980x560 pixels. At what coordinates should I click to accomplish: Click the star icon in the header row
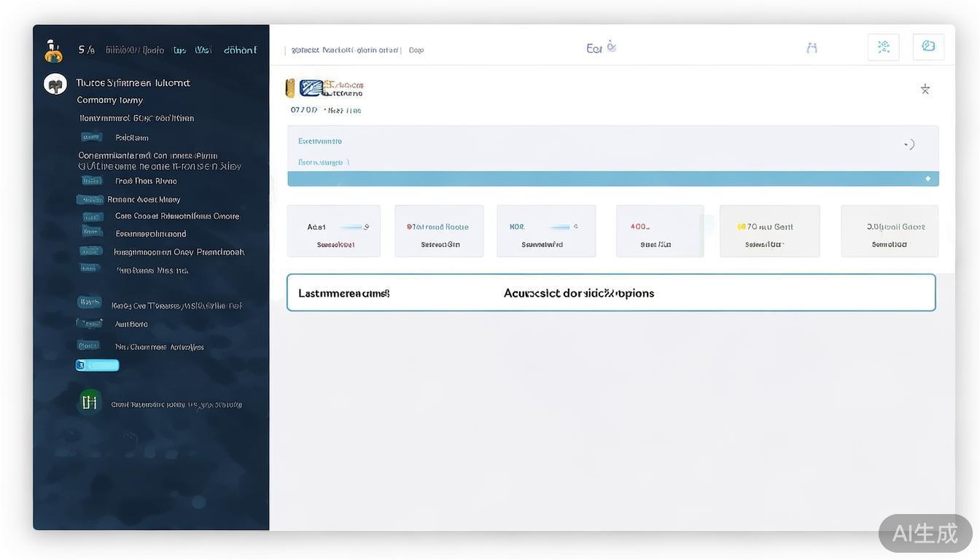(x=925, y=89)
